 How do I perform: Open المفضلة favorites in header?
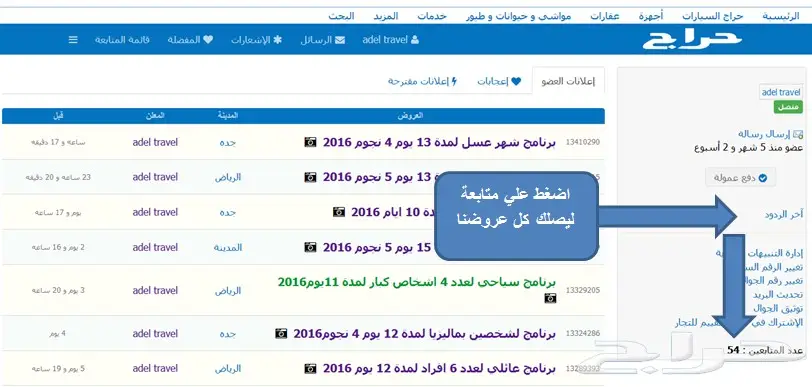click(x=190, y=39)
